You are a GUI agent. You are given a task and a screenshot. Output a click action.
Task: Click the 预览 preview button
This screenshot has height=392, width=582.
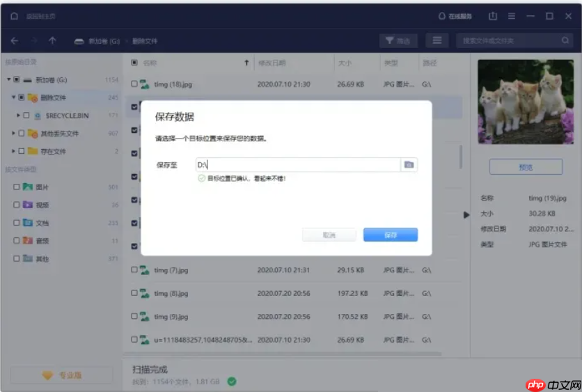pos(526,167)
